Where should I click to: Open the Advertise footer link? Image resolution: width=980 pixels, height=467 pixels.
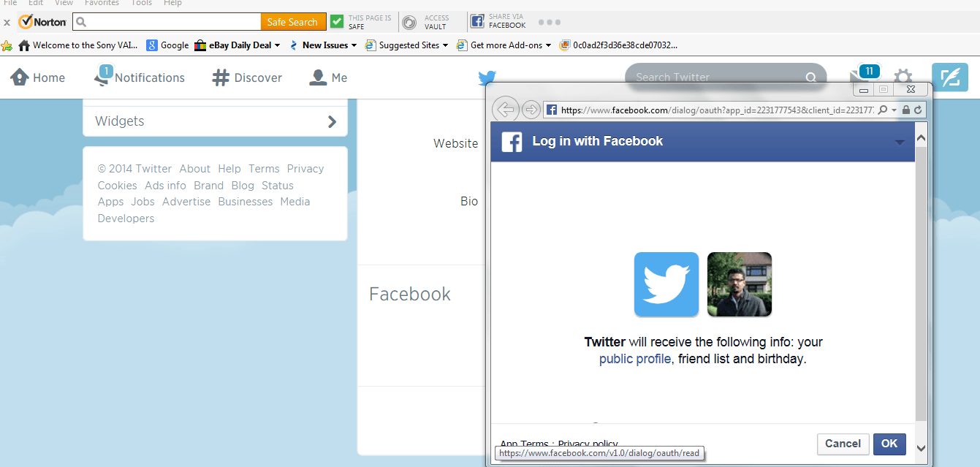186,202
